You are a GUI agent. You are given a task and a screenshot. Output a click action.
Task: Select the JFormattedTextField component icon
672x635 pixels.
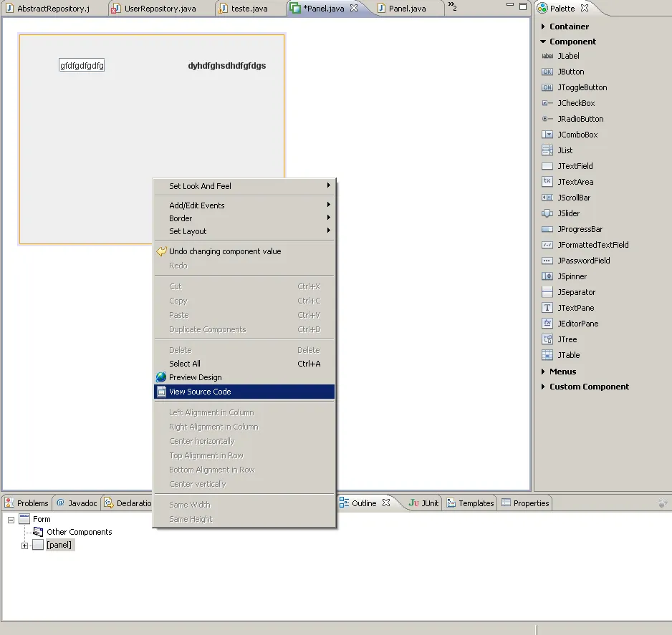click(547, 245)
